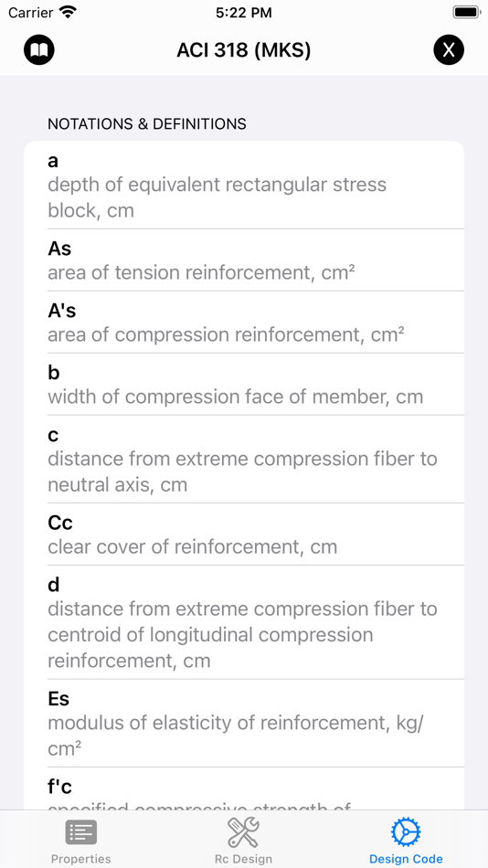
Task: Open the d centroid distance definition
Action: [x=244, y=622]
